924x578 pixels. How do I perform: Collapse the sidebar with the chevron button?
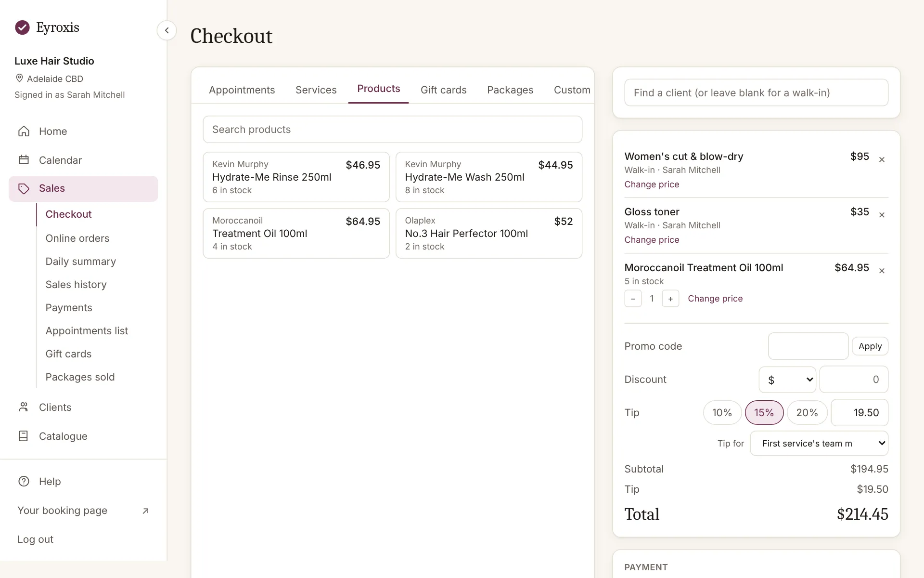[167, 30]
